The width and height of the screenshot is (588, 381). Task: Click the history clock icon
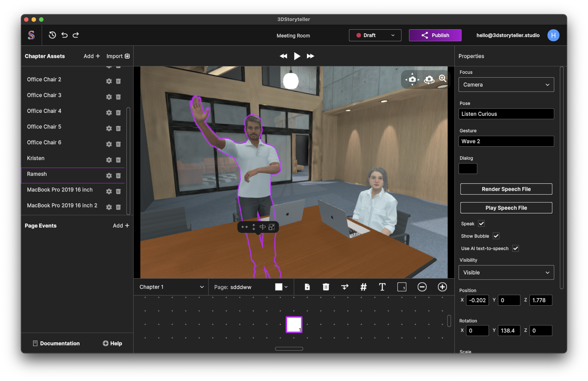[x=52, y=35]
